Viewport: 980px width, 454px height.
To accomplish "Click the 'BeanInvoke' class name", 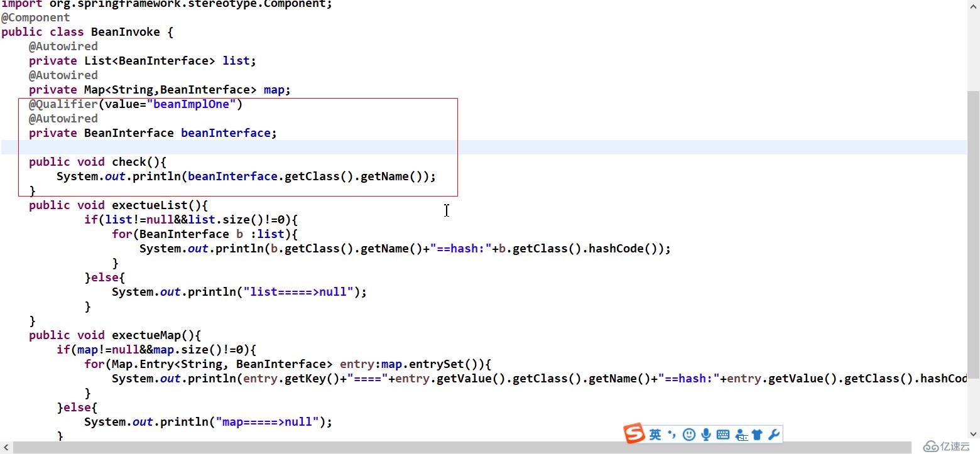I will coord(126,32).
